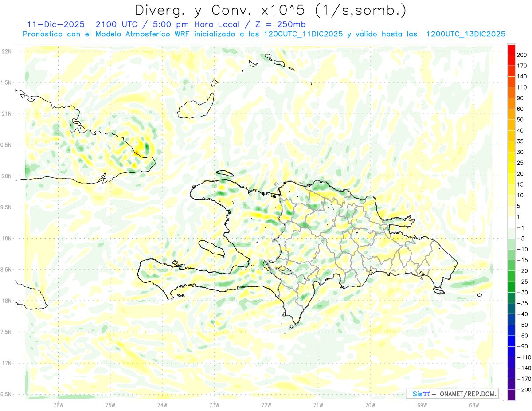Click the '75W' longitude axis label
The width and height of the screenshot is (532, 411).
110,405
